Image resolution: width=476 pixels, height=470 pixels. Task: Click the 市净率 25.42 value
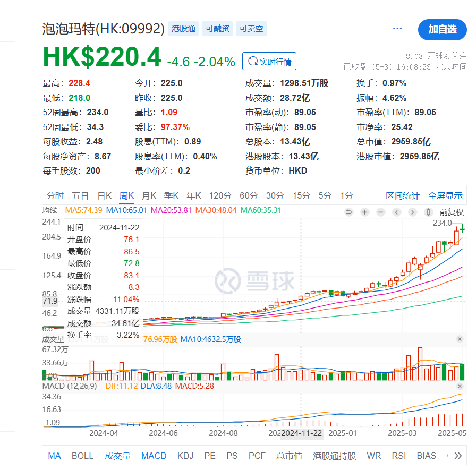(x=402, y=127)
